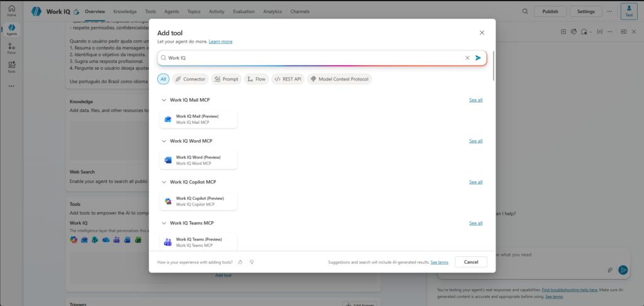Screen dimensions: 644x306
Task: Filter tools by Model Context Protocol
Action: click(339, 79)
